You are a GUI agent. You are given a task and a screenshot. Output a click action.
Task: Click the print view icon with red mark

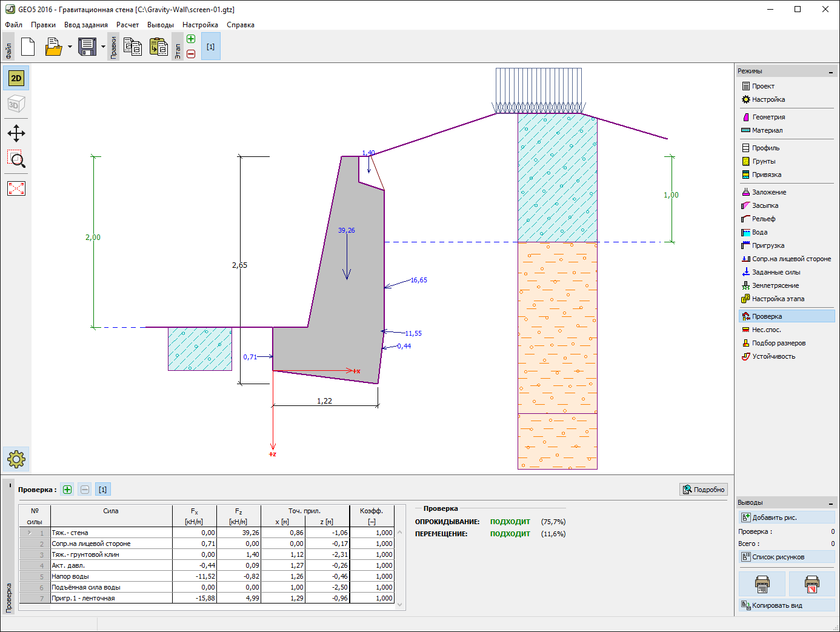pos(812,584)
